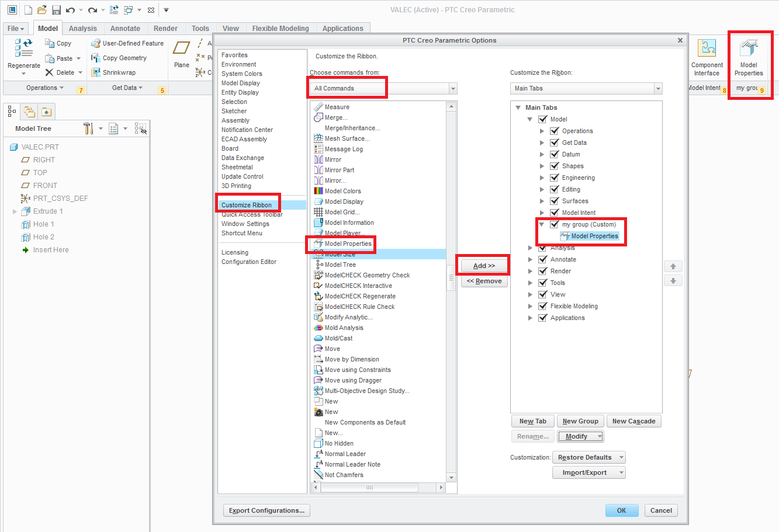This screenshot has height=532, width=779.
Task: Open the Model Tree tab icon
Action: pos(12,111)
